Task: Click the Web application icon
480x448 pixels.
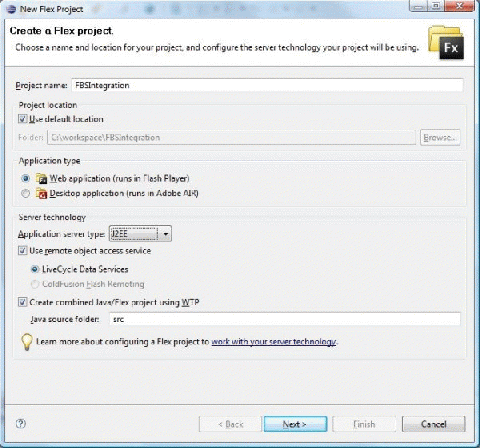Action: coord(42,179)
